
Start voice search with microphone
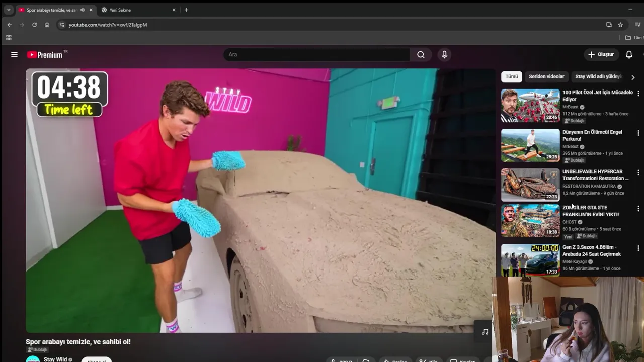[x=444, y=54]
